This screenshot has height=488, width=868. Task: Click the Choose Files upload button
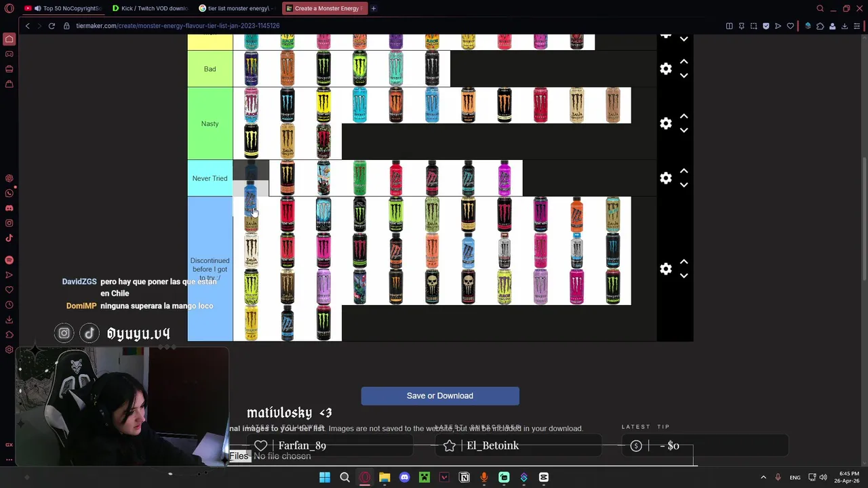239,456
